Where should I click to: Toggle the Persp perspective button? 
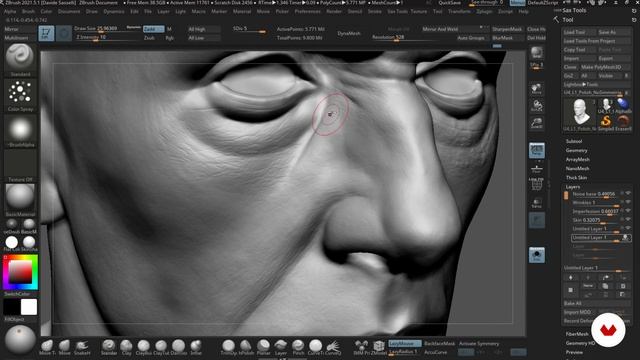537,150
